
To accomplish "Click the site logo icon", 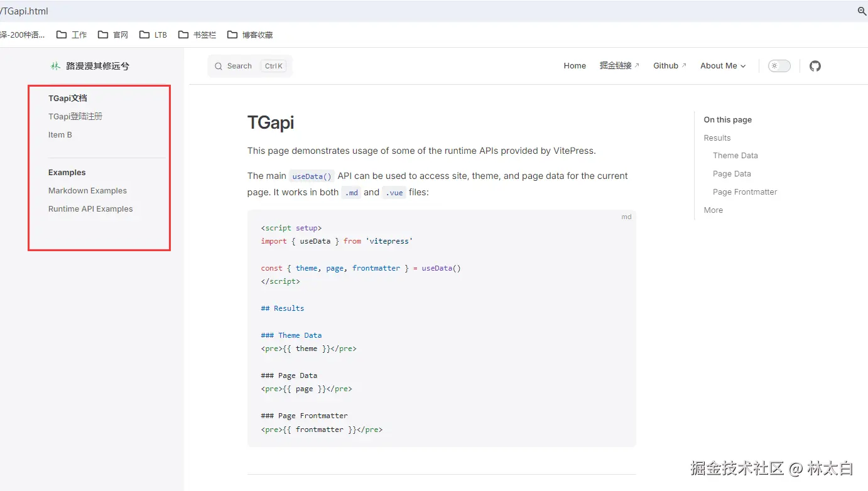I will tap(55, 66).
